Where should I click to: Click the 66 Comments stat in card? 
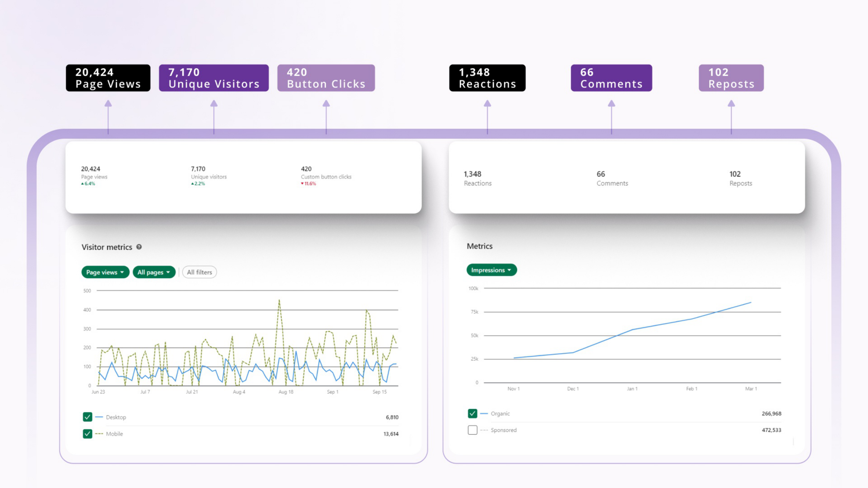click(x=612, y=178)
